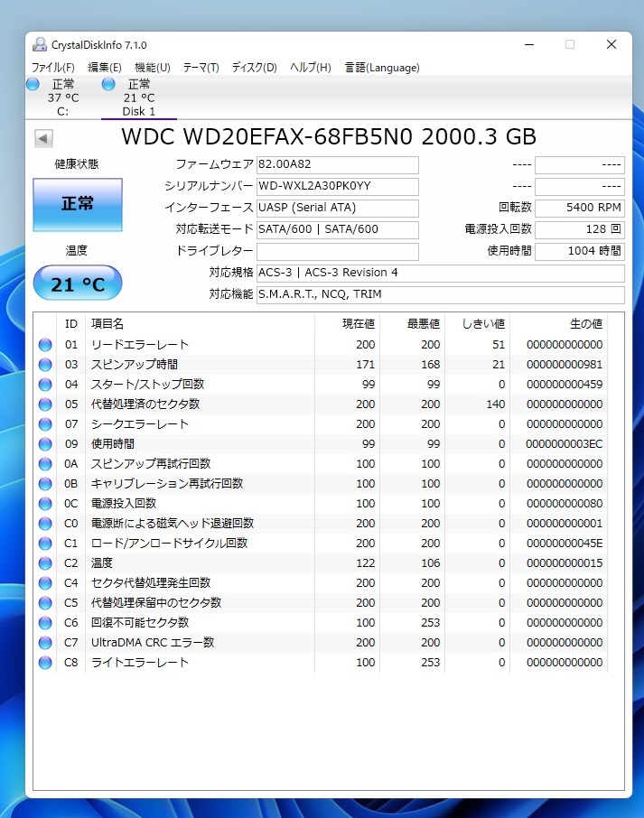The width and height of the screenshot is (644, 818).
Task: Click the 5400 RPM rotation value
Action: tap(580, 209)
